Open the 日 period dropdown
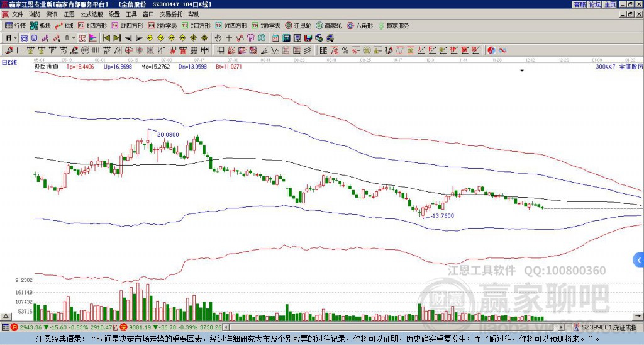Image resolution: width=644 pixels, height=345 pixels. click(x=11, y=38)
